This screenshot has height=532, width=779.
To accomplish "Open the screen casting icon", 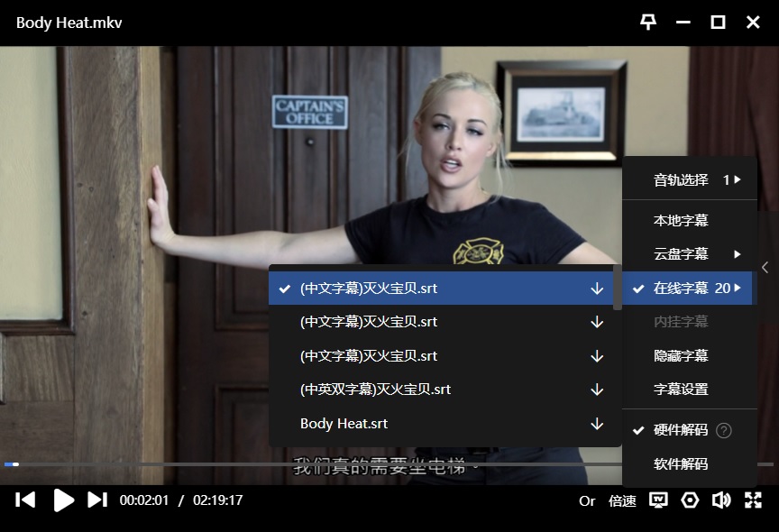I will click(659, 500).
